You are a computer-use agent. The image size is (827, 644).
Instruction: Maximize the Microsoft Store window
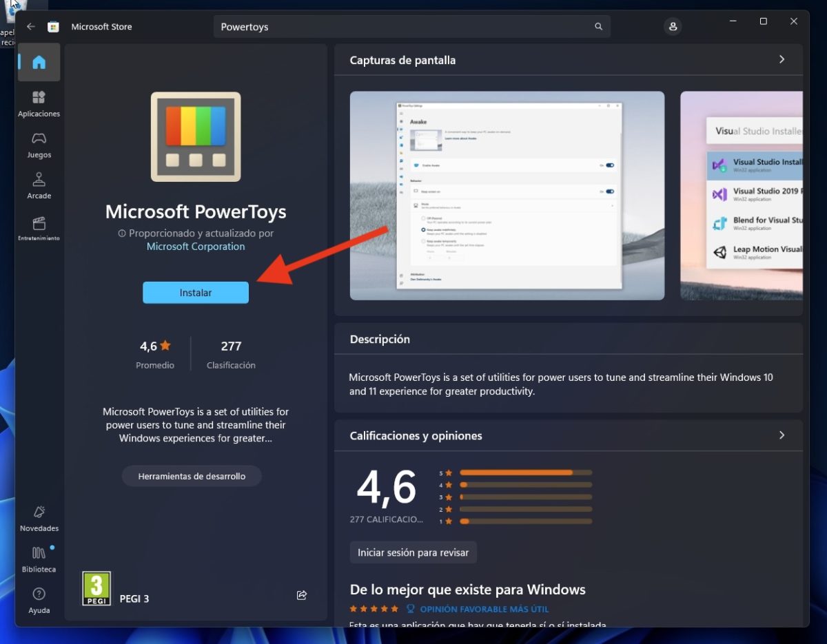[764, 21]
